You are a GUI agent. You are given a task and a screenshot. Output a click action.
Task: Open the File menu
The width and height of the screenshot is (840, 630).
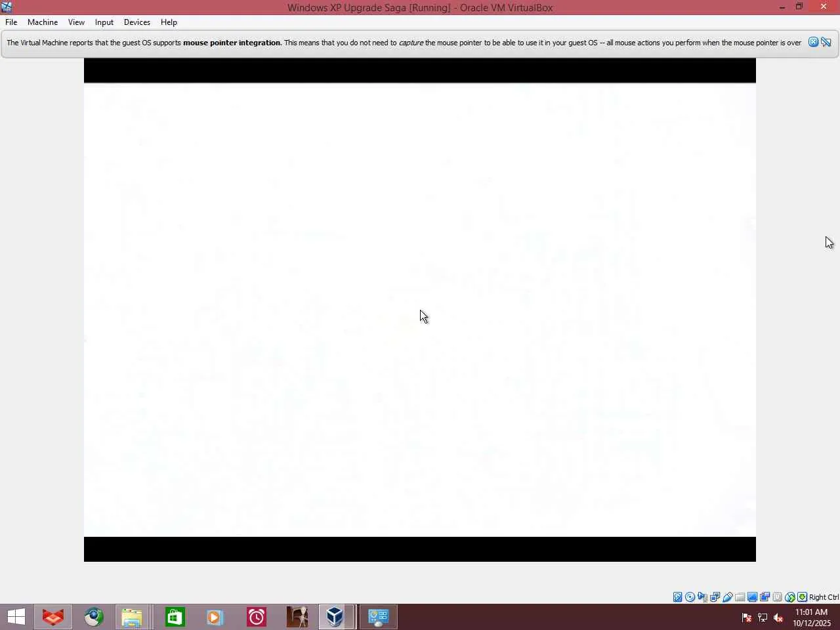11,22
